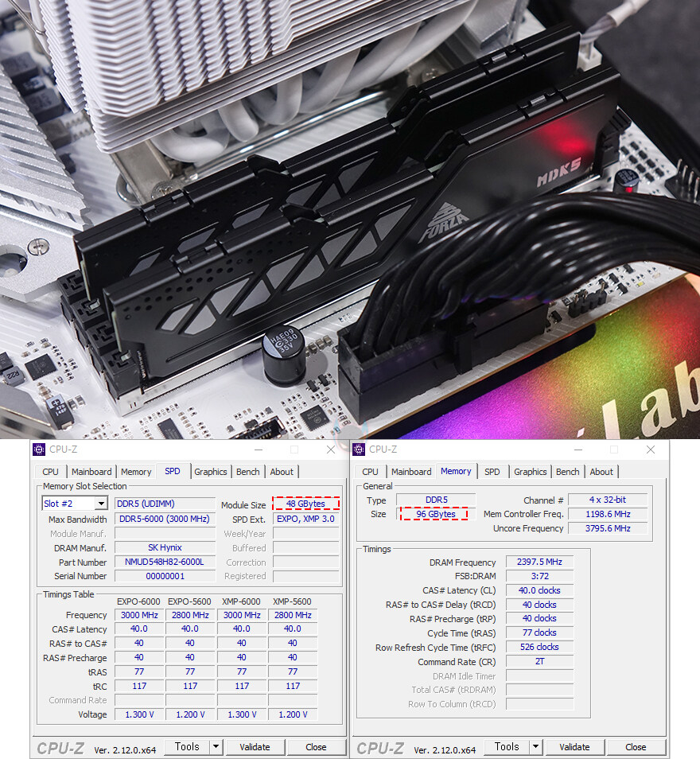
Task: Open the CPU tab in the left window
Action: tap(50, 471)
